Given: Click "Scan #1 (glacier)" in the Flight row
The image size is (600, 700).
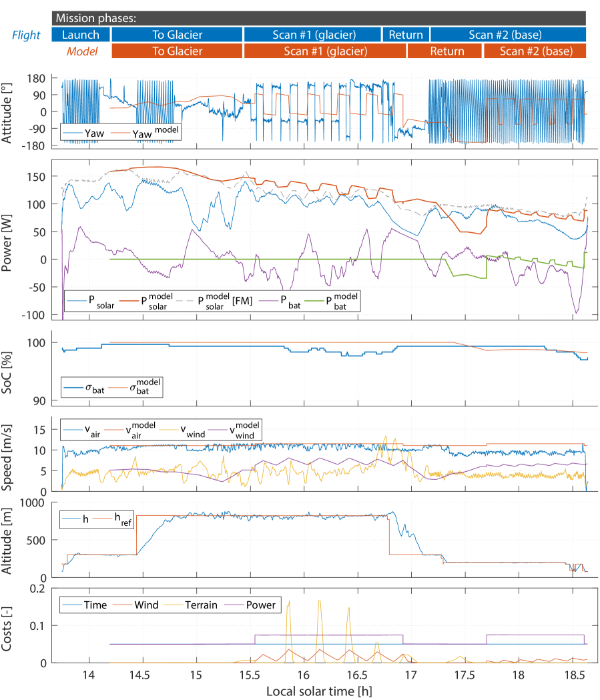Looking at the screenshot, I should click(313, 35).
